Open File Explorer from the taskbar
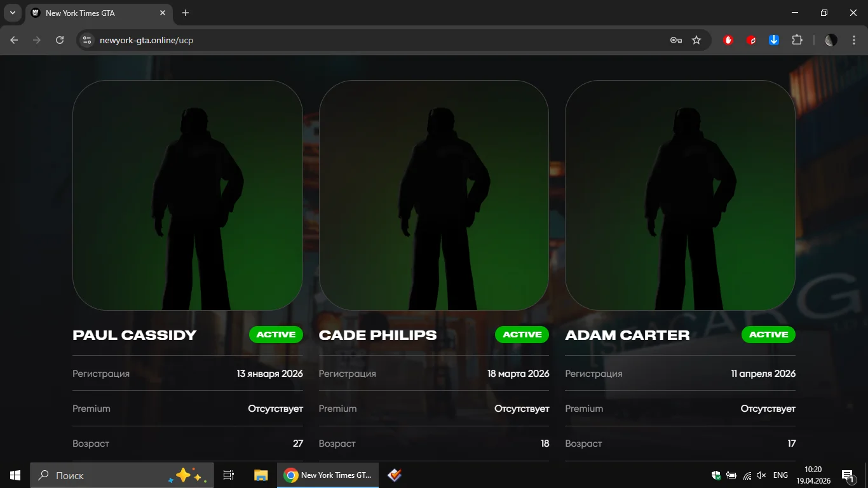Screen dimensions: 868x488 pyautogui.click(x=261, y=475)
